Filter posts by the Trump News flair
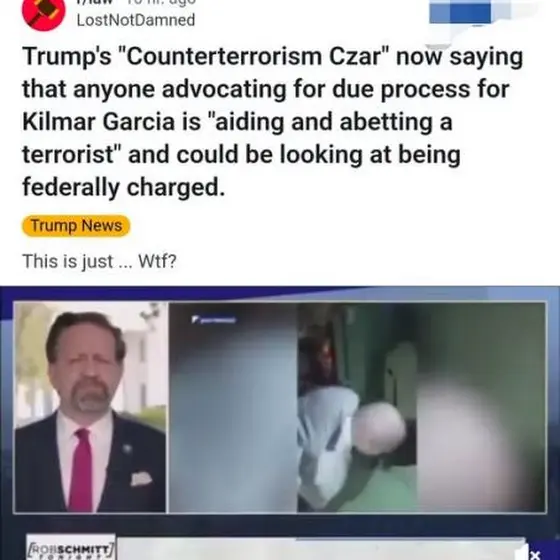 pos(76,226)
